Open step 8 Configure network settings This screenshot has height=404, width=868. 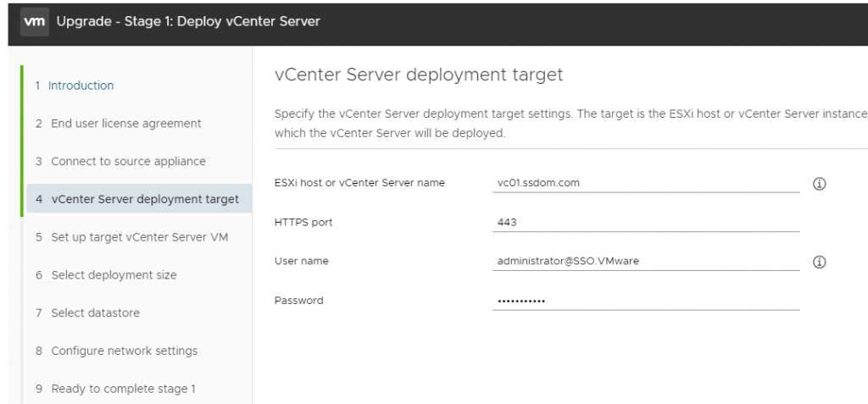point(116,351)
